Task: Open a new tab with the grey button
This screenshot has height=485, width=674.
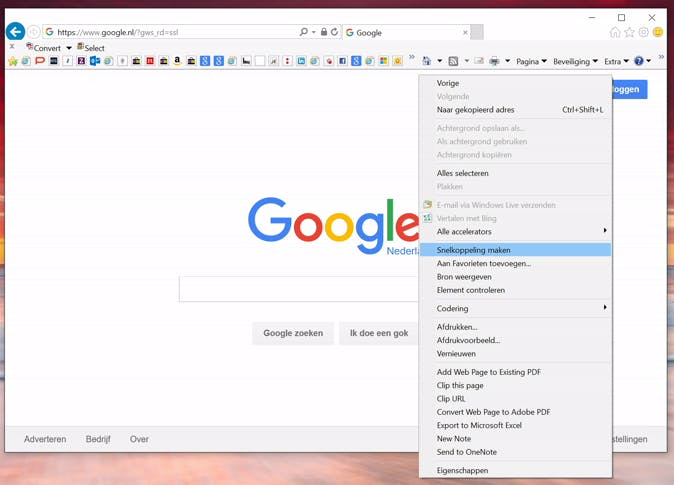Action: [x=477, y=32]
